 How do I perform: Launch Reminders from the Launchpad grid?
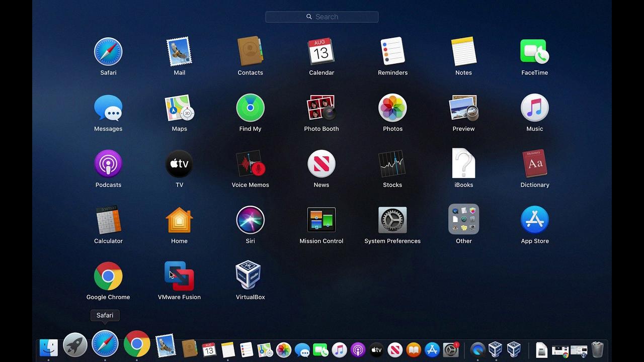click(x=392, y=51)
